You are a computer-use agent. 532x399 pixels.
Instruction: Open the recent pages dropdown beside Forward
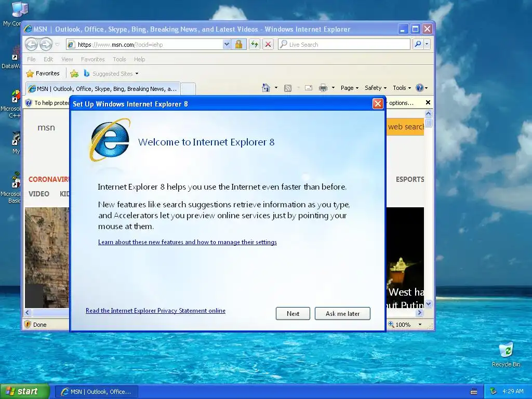coord(57,45)
